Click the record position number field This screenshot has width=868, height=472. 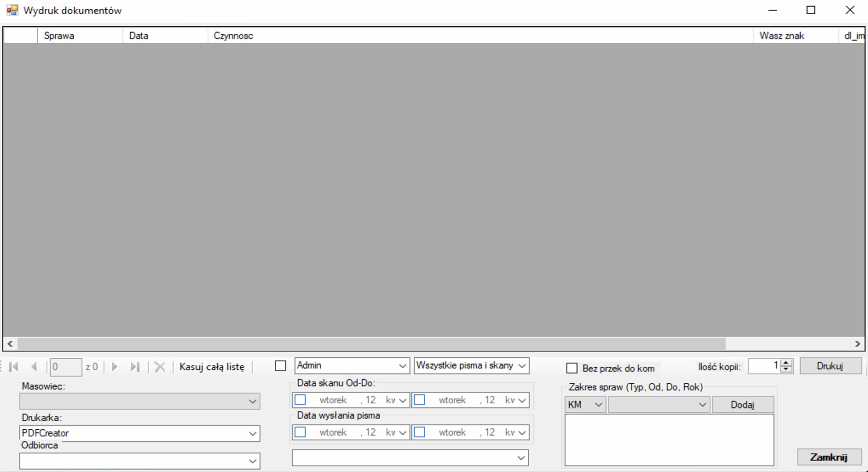(65, 367)
